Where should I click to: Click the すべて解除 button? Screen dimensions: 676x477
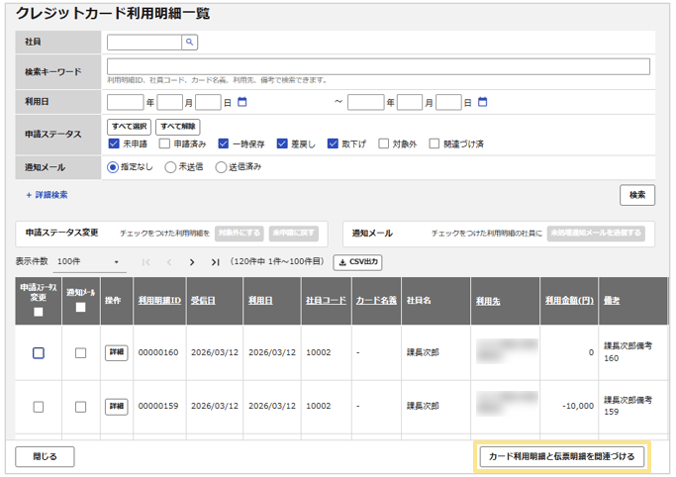178,127
